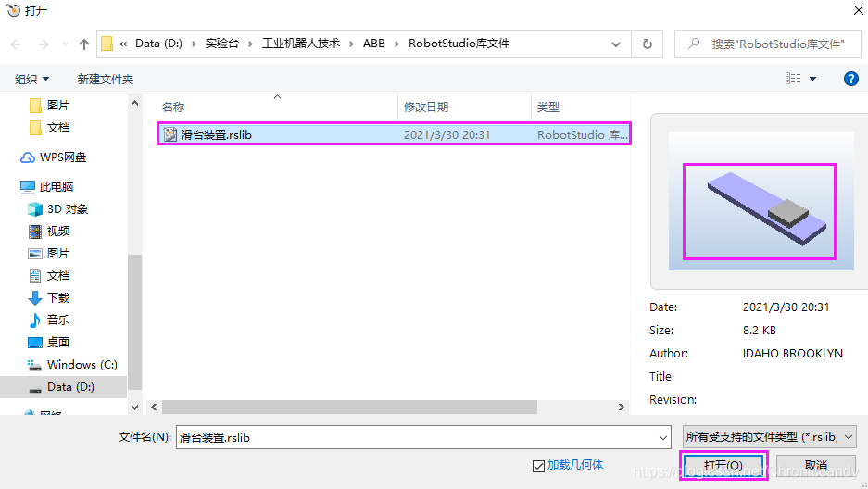Close the 打开 dialog

(858, 10)
